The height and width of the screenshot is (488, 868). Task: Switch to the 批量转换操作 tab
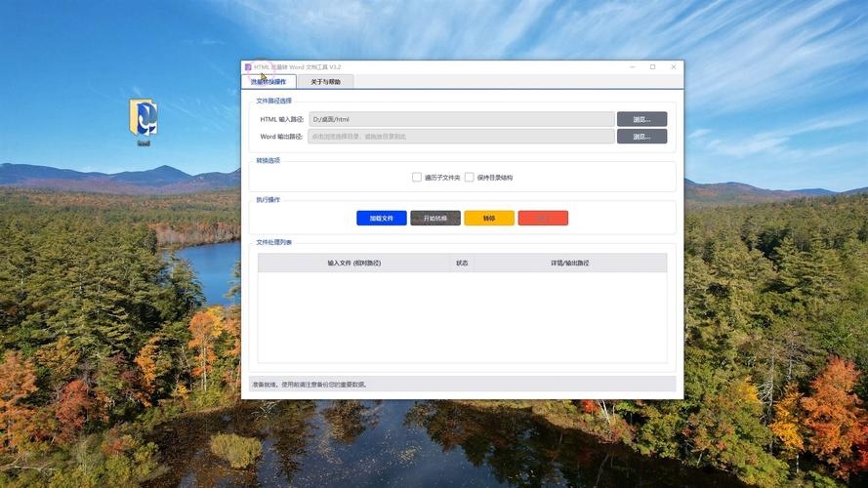tap(269, 82)
